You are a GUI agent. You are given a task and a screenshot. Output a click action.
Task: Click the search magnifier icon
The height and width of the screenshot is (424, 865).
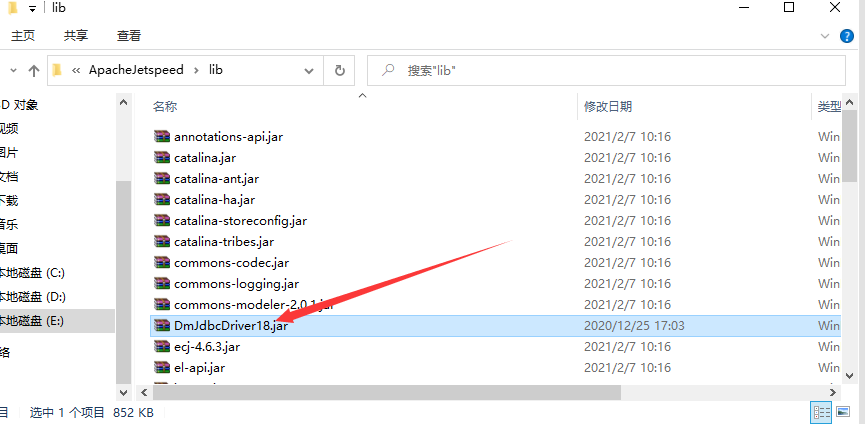pos(389,70)
